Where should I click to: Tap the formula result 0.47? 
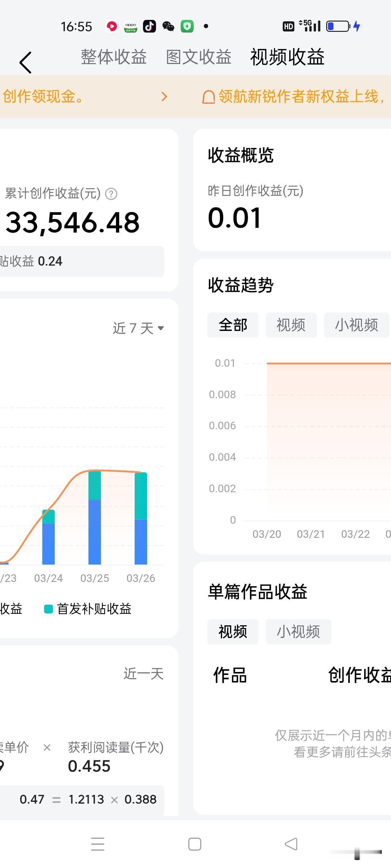(x=32, y=799)
